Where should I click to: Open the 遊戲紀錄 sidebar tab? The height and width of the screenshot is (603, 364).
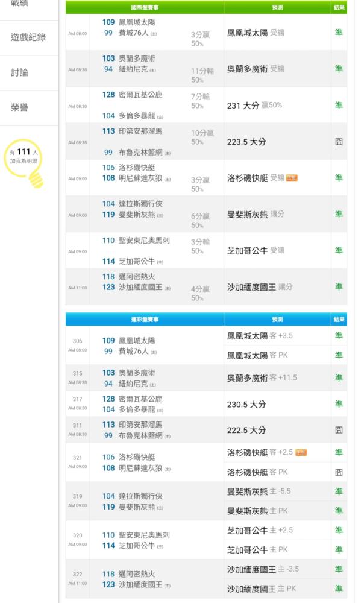[28, 37]
